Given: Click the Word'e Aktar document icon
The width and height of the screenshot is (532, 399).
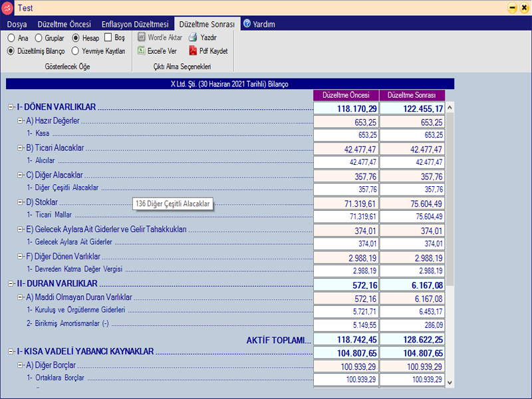Looking at the screenshot, I should point(142,37).
